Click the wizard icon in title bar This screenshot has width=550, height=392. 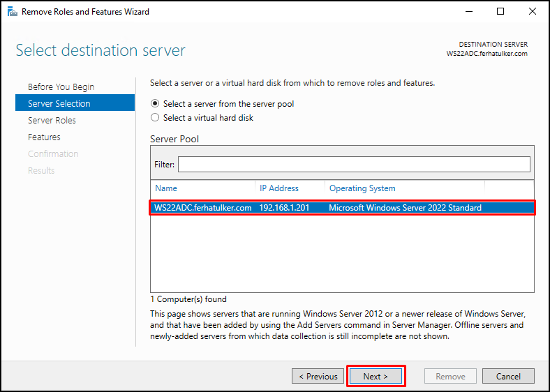[x=13, y=12]
